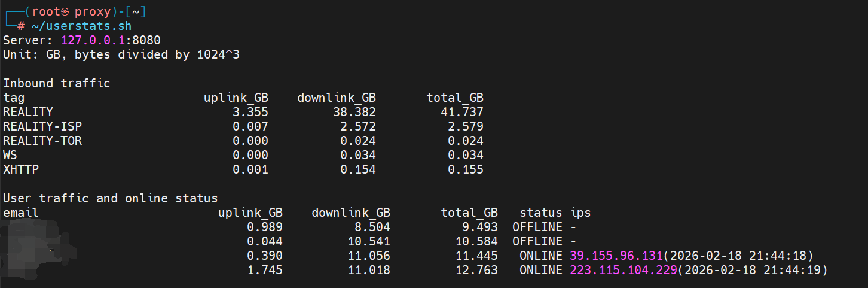Click the IP address 223.115.104.229
Viewport: 868px width, 288px height.
coord(624,270)
